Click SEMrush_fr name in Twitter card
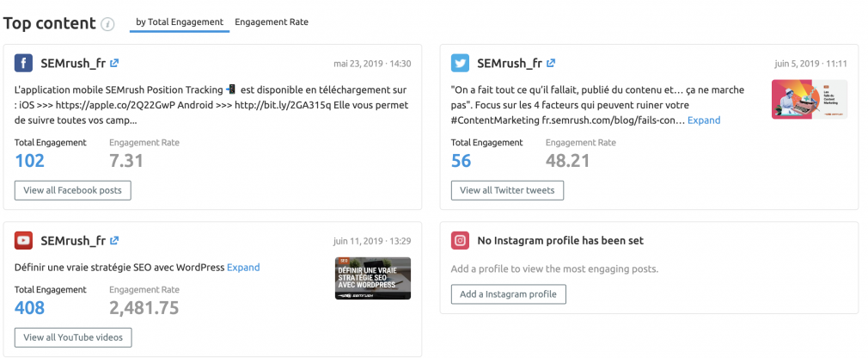 click(x=510, y=63)
